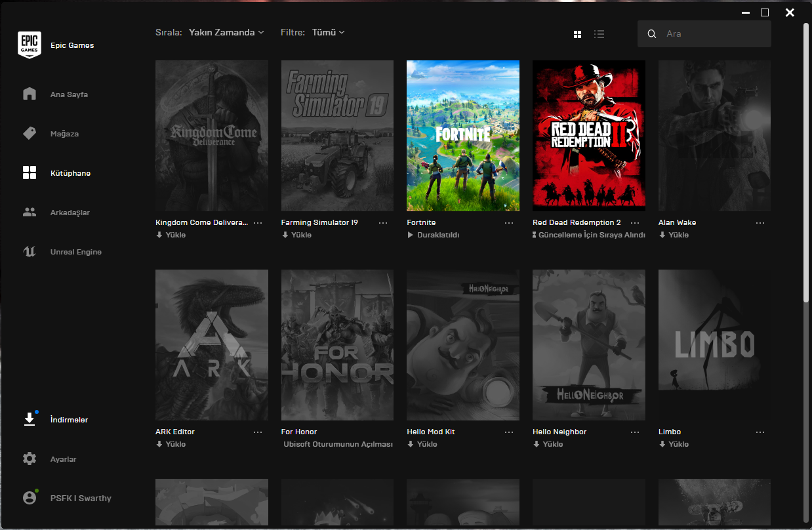Click the Hello Neighbor title text
Viewport: 812px width, 530px height.
coord(559,432)
